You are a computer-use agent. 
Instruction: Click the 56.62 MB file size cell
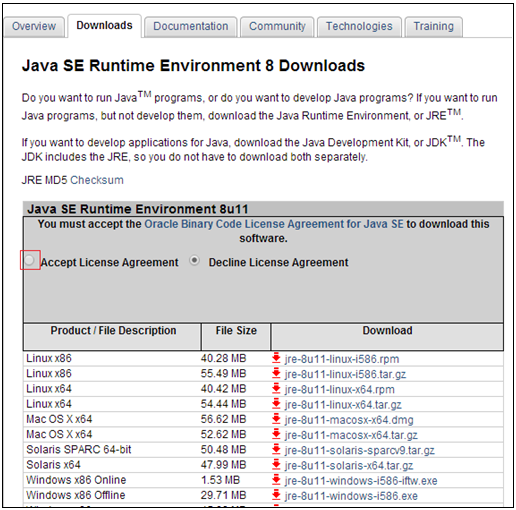coord(223,419)
